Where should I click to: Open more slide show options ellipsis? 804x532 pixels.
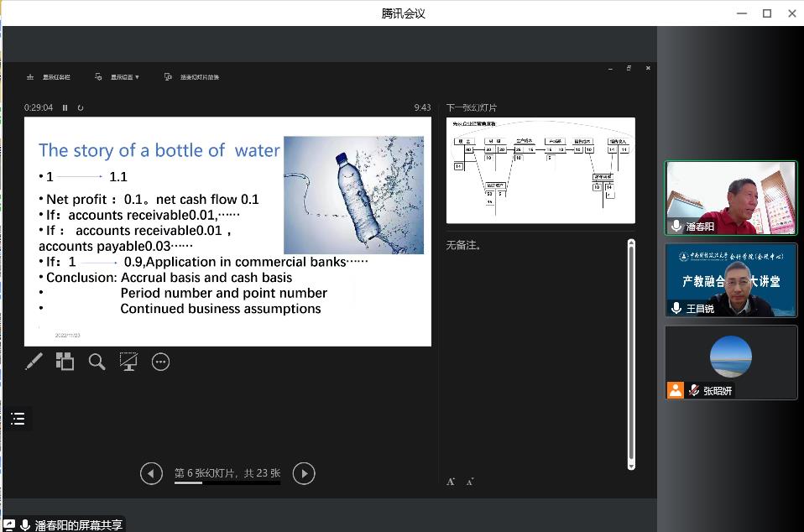160,362
